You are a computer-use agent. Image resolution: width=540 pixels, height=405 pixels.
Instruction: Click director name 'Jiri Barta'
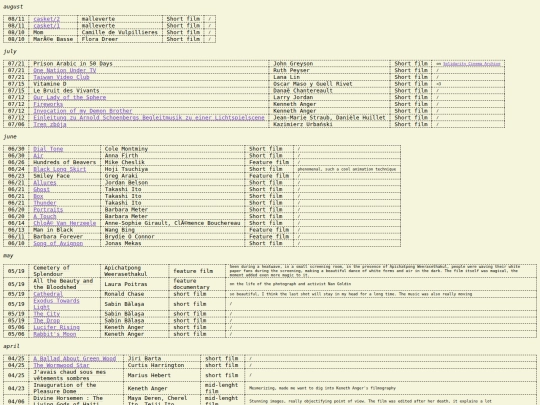pos(144,358)
